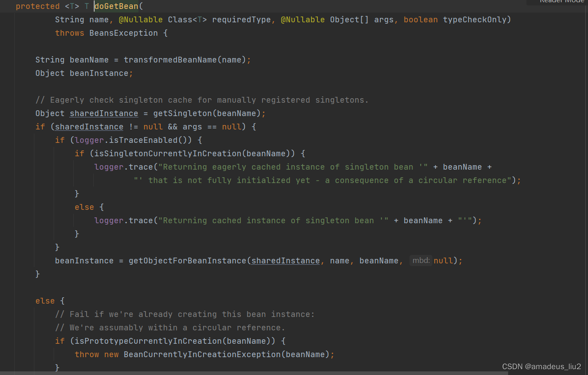Click the BeansException type in throws clause
The height and width of the screenshot is (375, 588).
click(x=124, y=33)
